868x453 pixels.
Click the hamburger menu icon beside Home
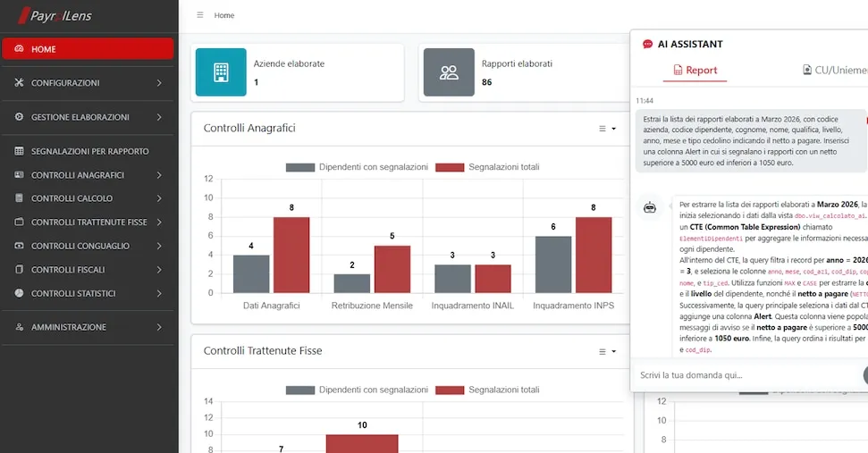[200, 15]
